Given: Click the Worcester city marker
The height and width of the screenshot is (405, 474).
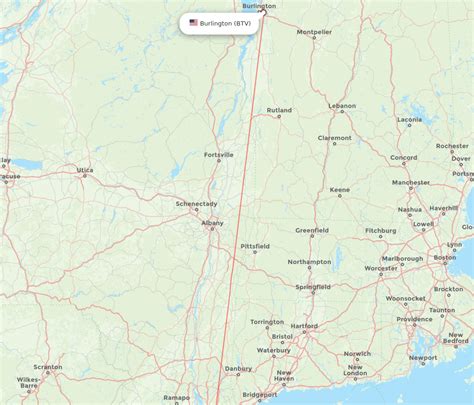Looking at the screenshot, I should (381, 274).
